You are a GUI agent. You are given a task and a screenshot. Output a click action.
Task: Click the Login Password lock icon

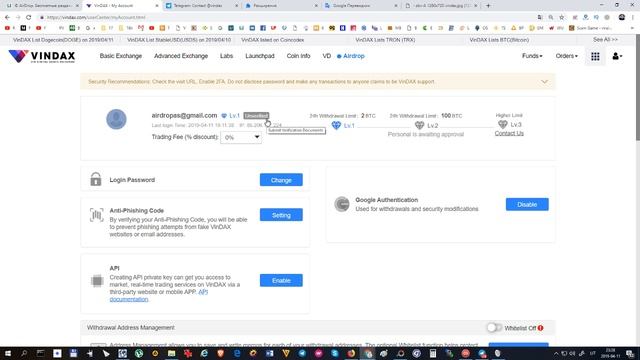(x=96, y=179)
